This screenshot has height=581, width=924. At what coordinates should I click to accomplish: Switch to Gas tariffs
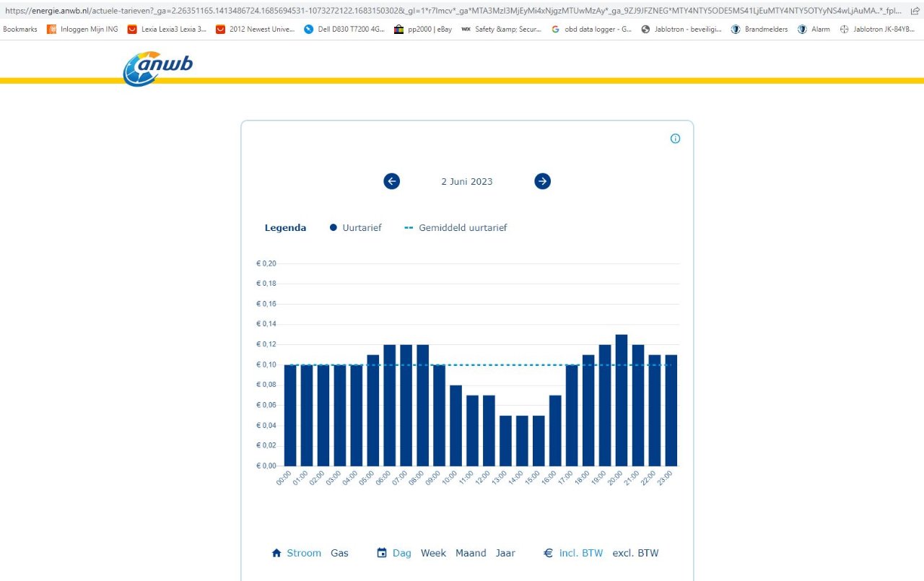339,553
